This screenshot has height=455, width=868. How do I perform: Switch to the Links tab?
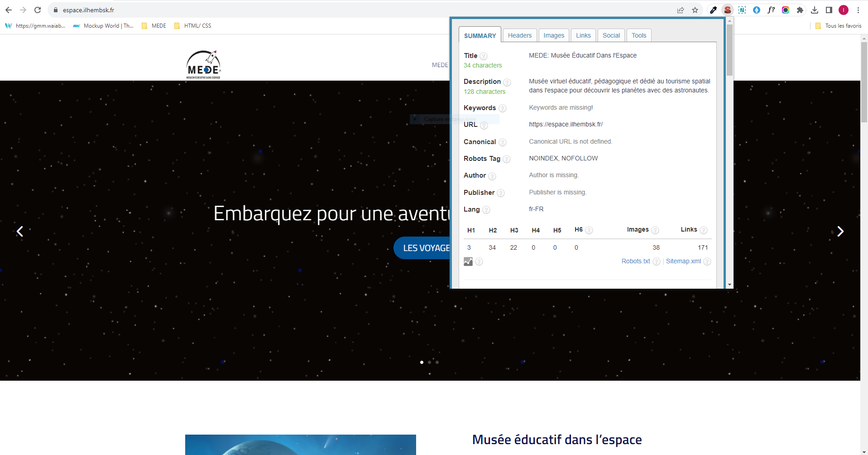tap(583, 35)
